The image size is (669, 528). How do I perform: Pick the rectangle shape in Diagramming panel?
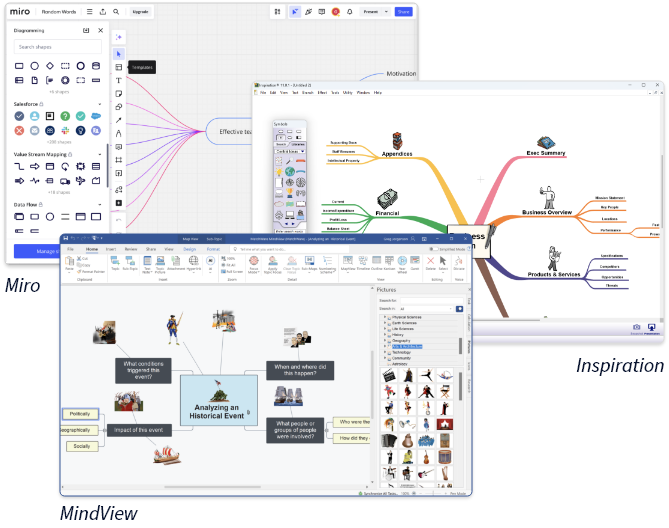point(19,66)
